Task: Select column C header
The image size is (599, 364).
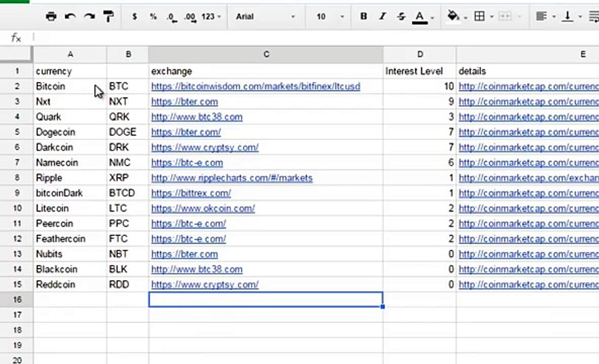Action: pos(266,54)
